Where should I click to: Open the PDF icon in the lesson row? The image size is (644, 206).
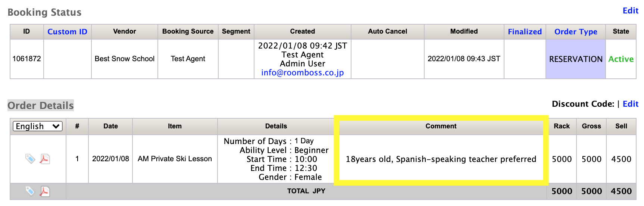tap(45, 159)
